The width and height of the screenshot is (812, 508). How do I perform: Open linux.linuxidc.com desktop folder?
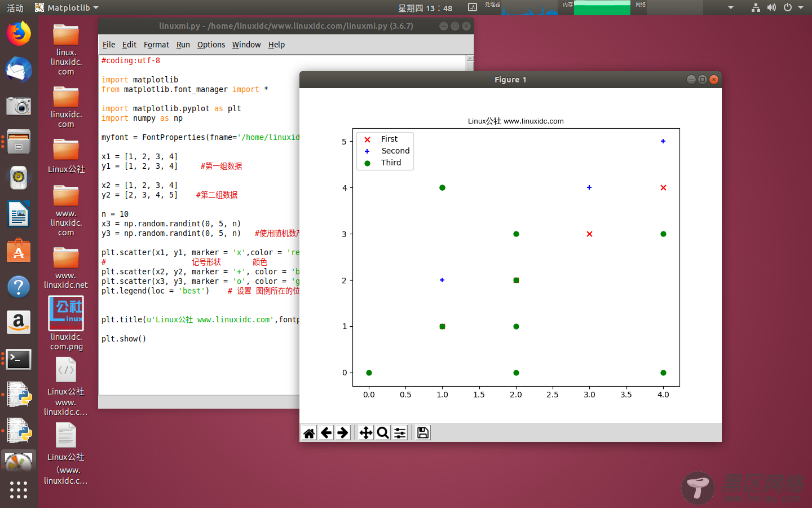[x=66, y=49]
